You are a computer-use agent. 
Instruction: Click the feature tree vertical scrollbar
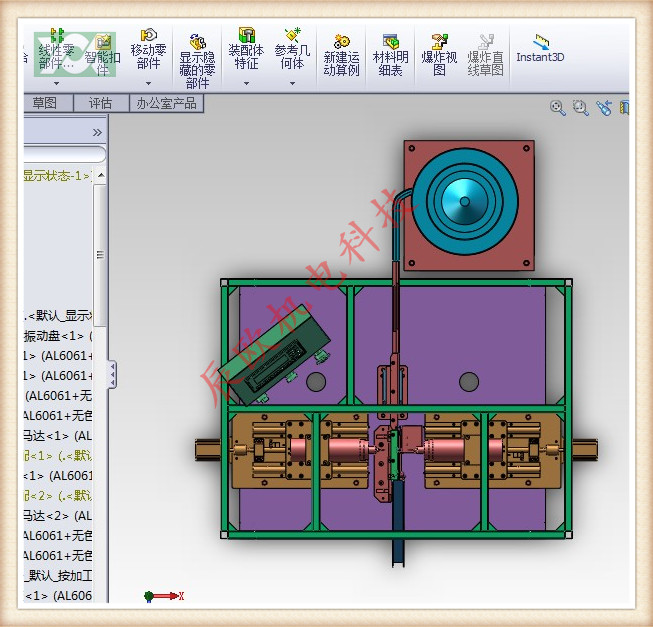click(x=100, y=250)
